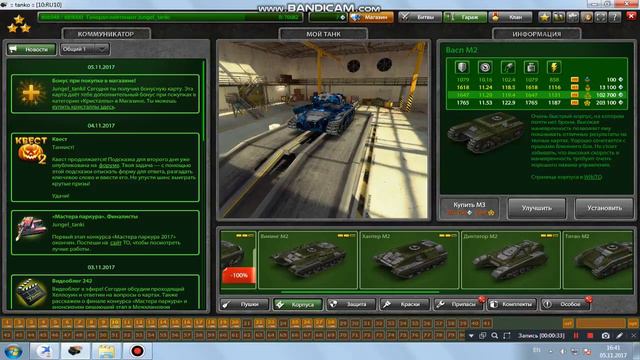Select the 100 crystals upgrade row

(x=537, y=80)
